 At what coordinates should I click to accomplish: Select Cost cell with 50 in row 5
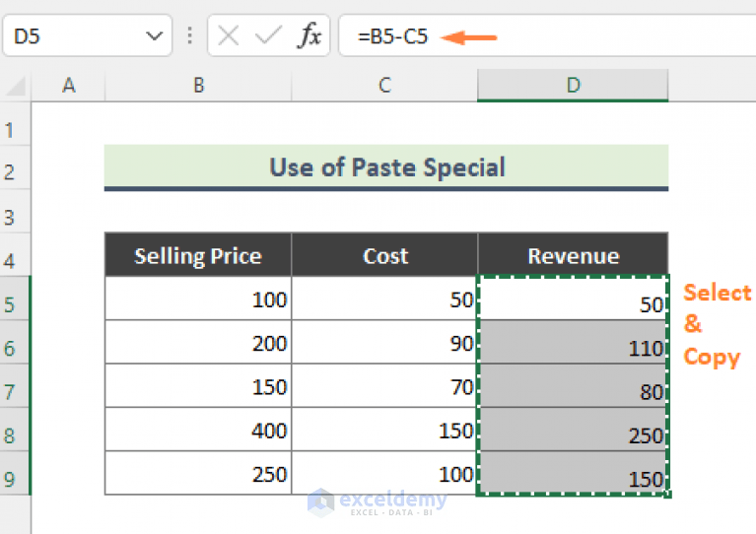[x=384, y=299]
